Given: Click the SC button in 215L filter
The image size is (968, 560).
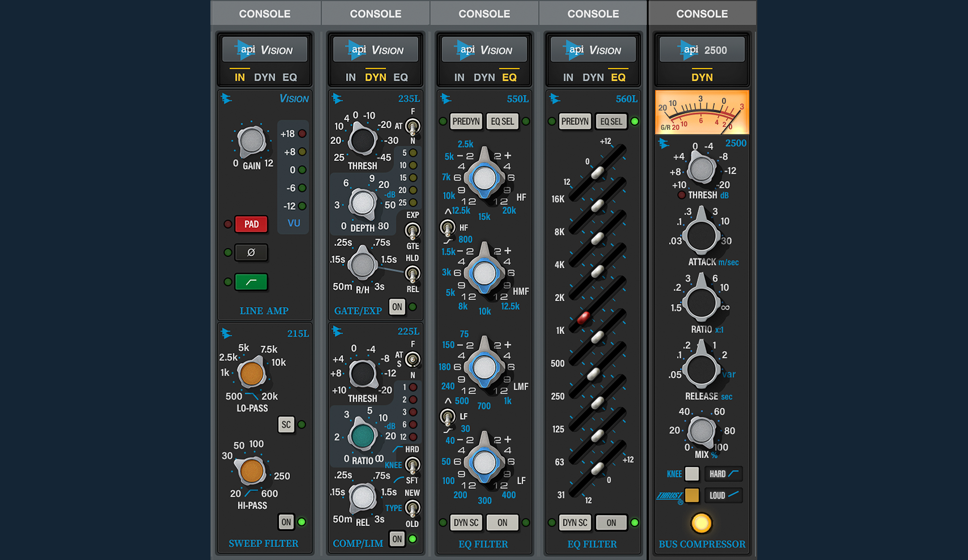Looking at the screenshot, I should [x=286, y=424].
